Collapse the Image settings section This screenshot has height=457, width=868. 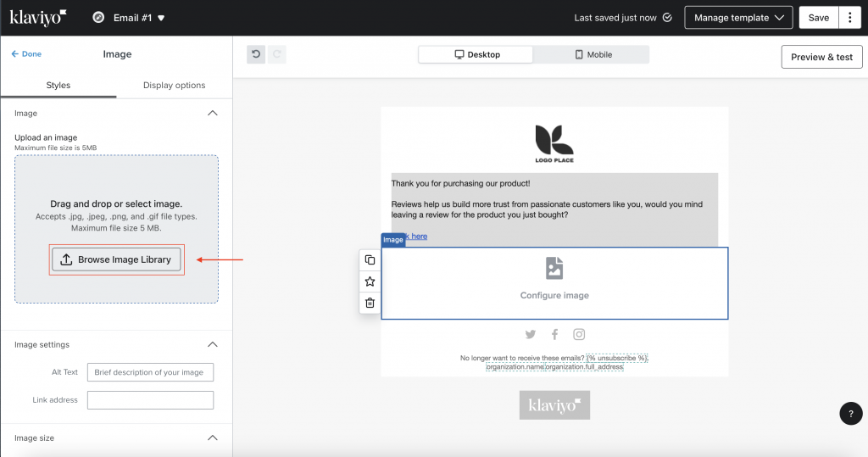(213, 344)
